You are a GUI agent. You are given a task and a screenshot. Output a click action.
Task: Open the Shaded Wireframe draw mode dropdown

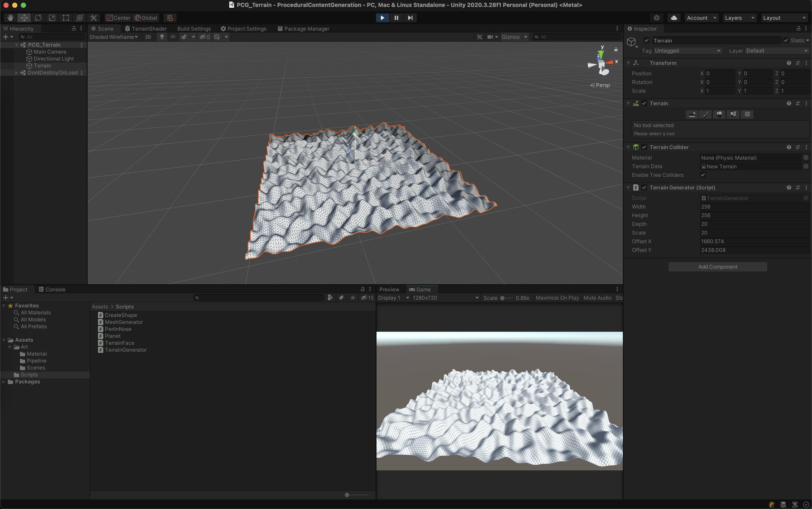pos(113,37)
